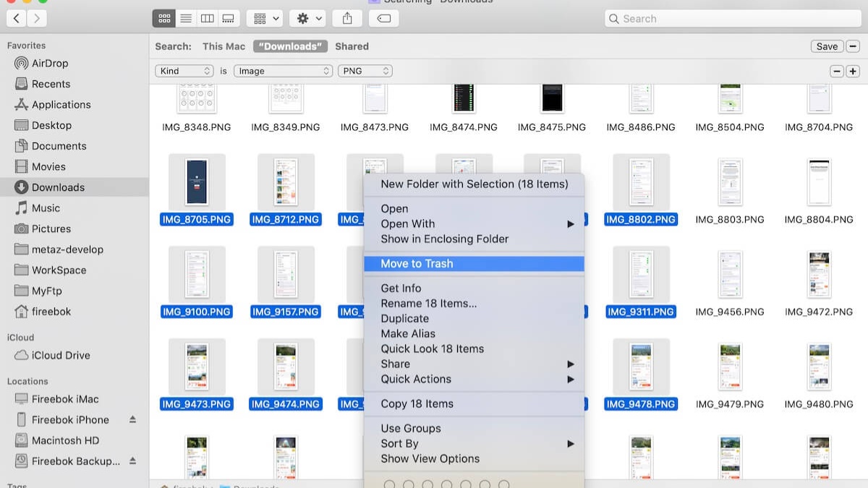Open Music in sidebar

click(x=46, y=208)
